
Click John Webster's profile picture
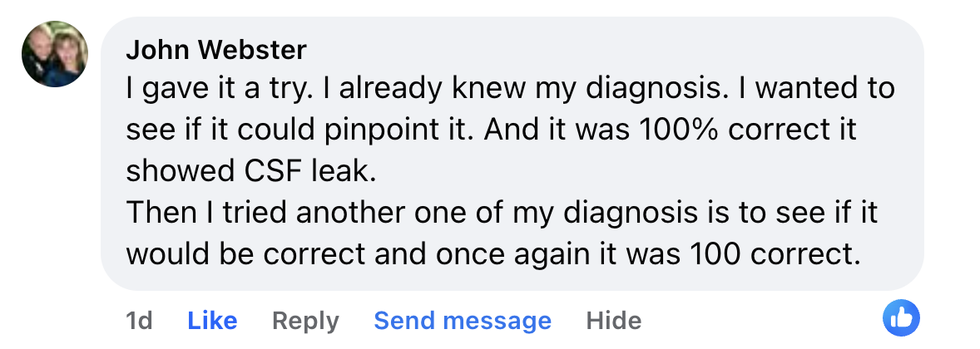coord(54,54)
